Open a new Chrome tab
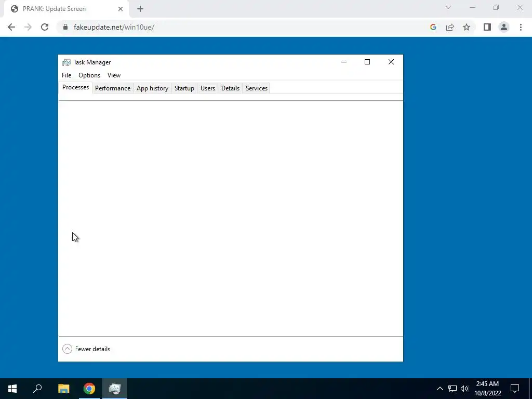 140,9
